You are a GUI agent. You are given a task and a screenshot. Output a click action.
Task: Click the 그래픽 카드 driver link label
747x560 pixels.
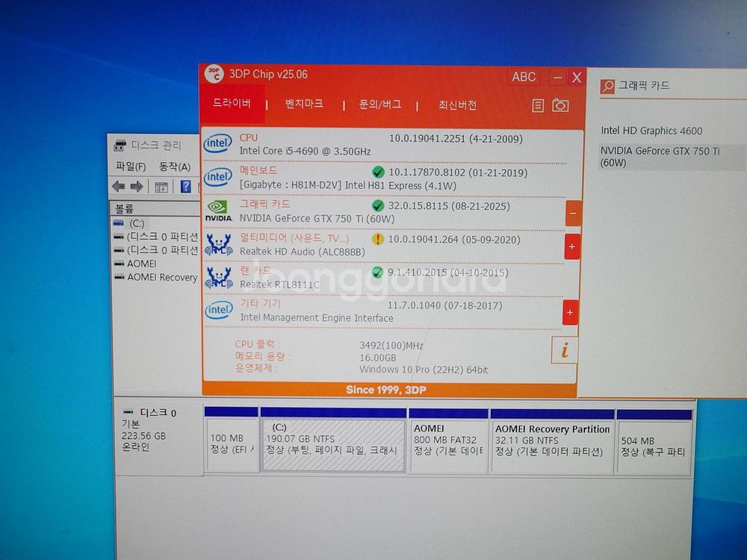[264, 205]
